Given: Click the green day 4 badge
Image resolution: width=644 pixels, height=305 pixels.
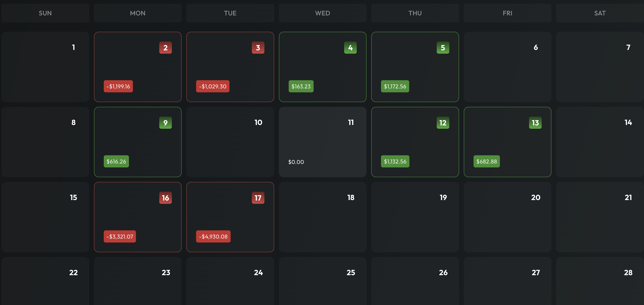Looking at the screenshot, I should [x=350, y=48].
